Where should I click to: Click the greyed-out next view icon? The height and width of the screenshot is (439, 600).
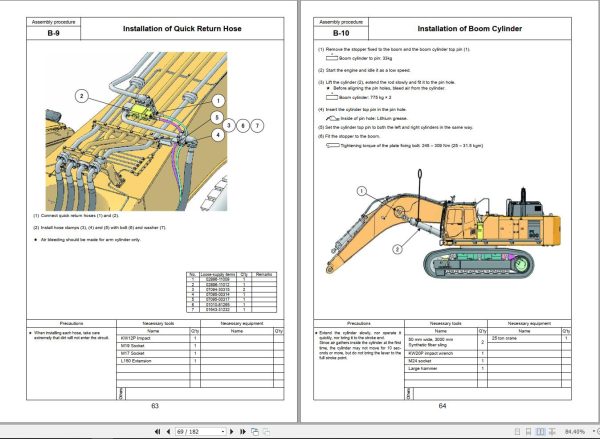click(267, 431)
